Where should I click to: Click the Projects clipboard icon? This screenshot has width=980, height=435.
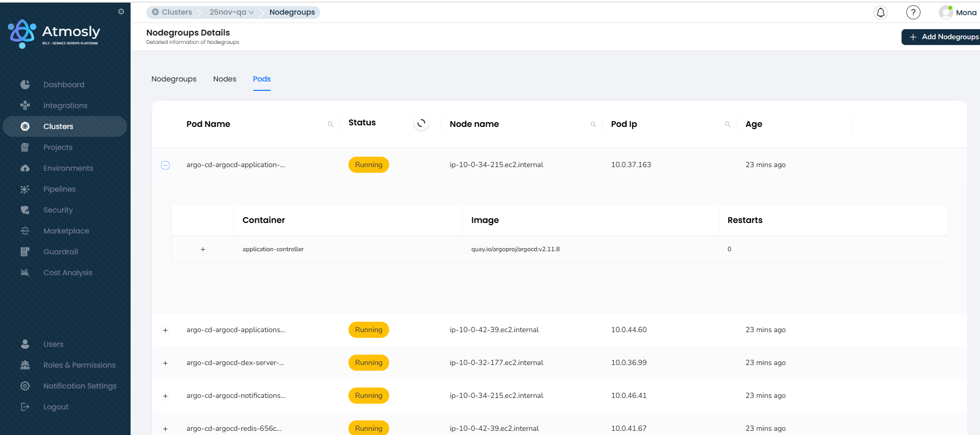[x=25, y=147]
